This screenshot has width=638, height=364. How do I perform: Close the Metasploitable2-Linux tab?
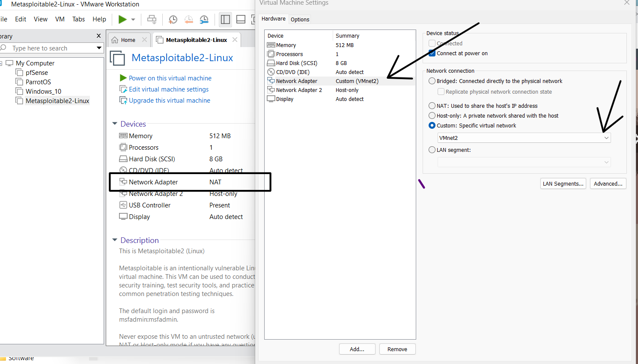[235, 40]
